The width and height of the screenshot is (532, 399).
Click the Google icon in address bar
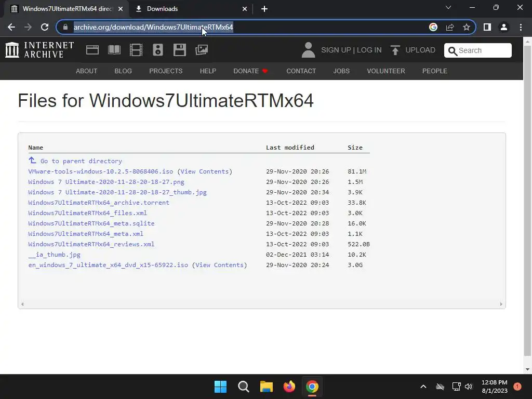[x=433, y=27]
